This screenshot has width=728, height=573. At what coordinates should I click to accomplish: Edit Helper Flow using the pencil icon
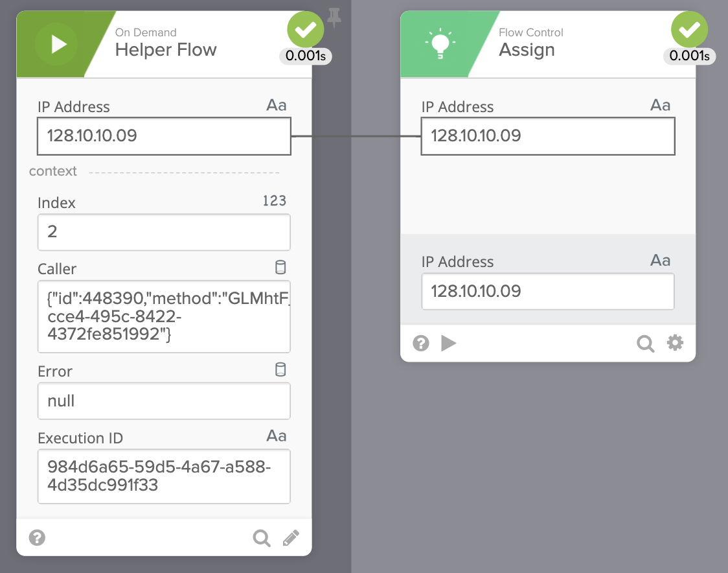(x=291, y=537)
